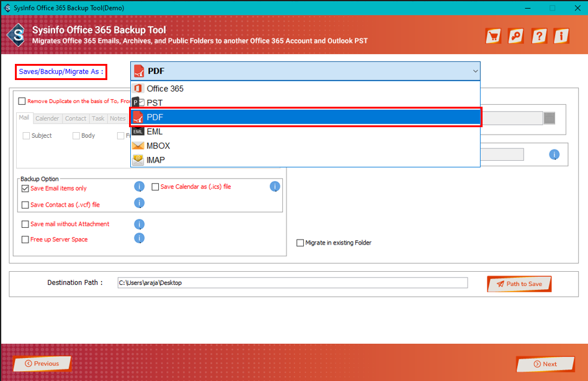Open the key activation icon
588x381 pixels.
tap(515, 36)
